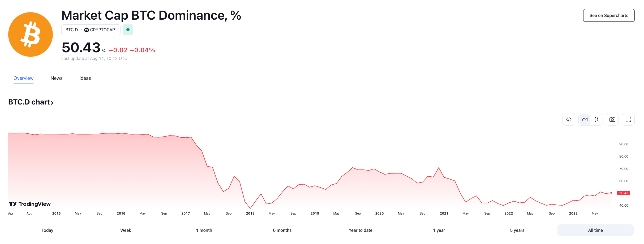Choose the 1 month time range
This screenshot has height=244, width=644.
pyautogui.click(x=204, y=230)
